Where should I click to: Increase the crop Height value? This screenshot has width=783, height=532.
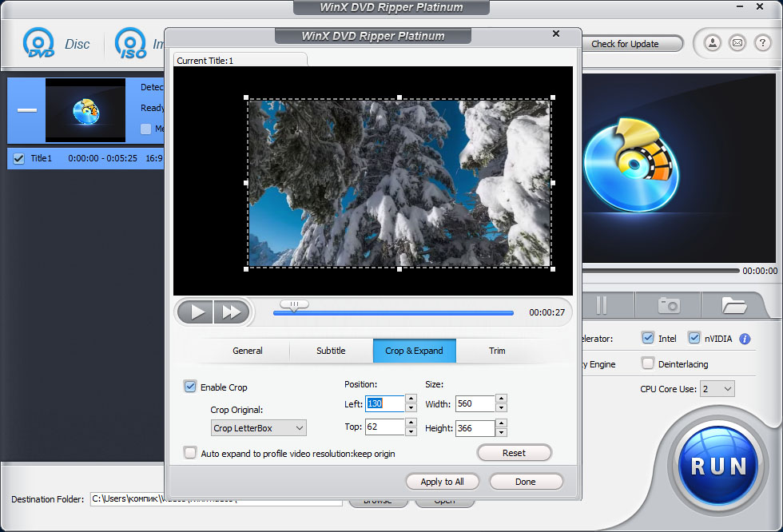pyautogui.click(x=502, y=423)
